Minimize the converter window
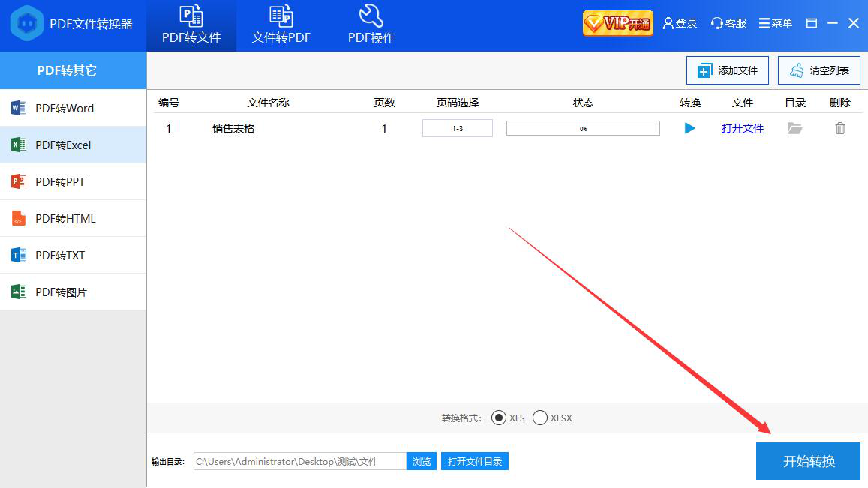Screen dimensions: 868x488 pyautogui.click(x=833, y=23)
